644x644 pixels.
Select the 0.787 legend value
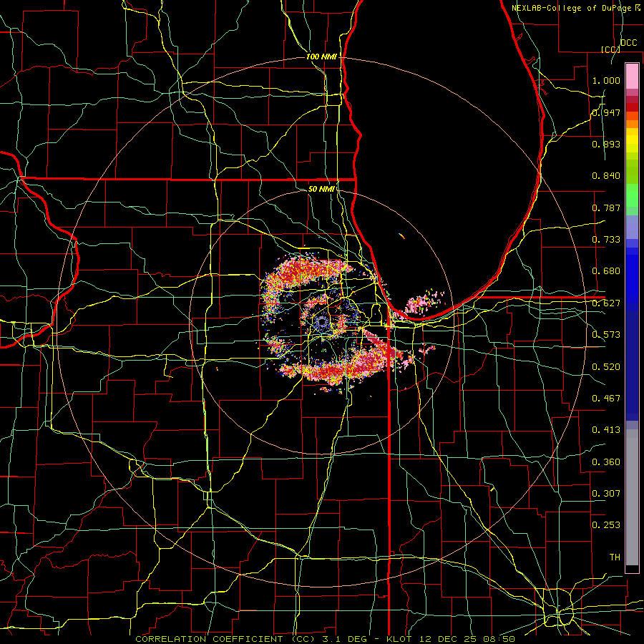[x=606, y=208]
